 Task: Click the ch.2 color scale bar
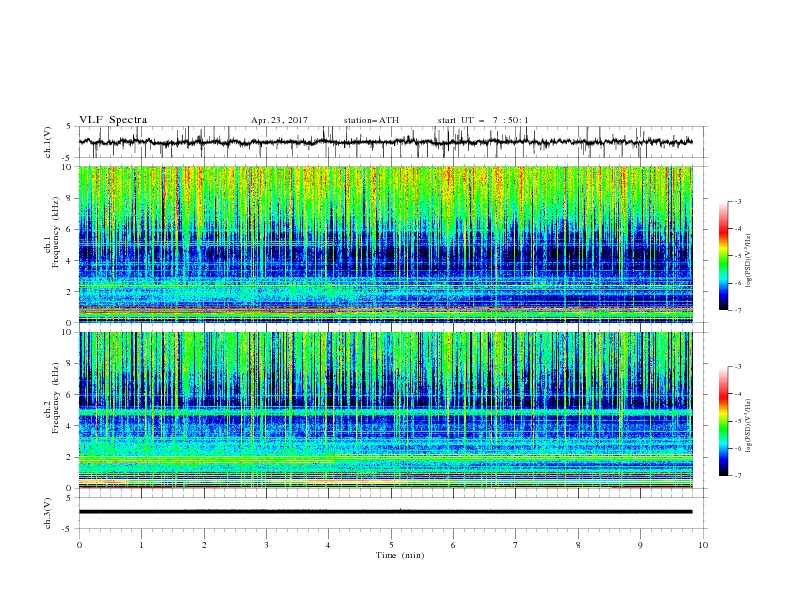coord(723,421)
